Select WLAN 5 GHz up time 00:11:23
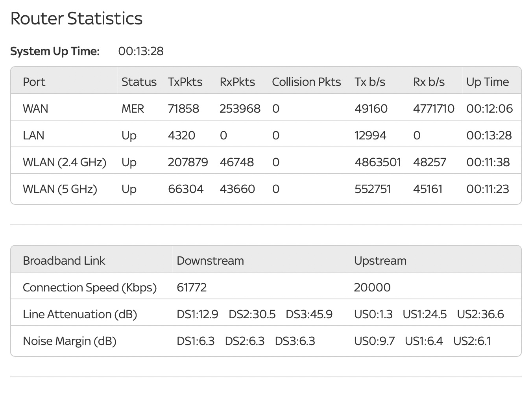 [x=488, y=189]
